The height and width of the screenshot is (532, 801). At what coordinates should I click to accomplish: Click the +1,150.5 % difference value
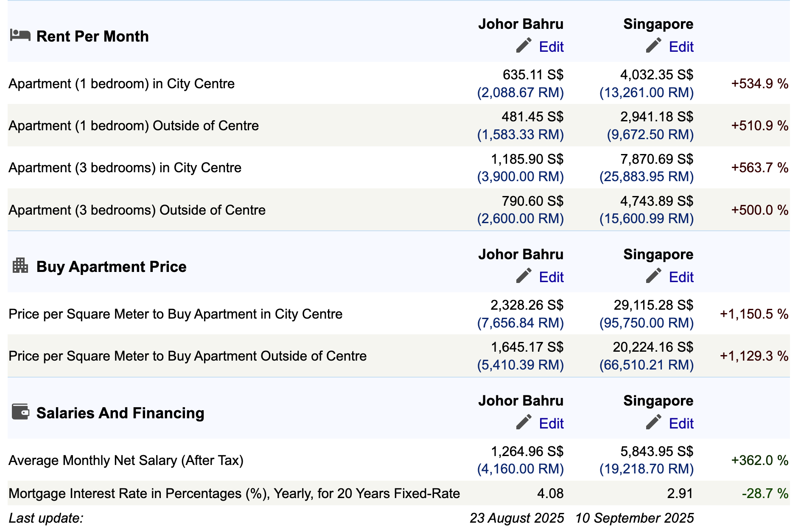(x=754, y=314)
